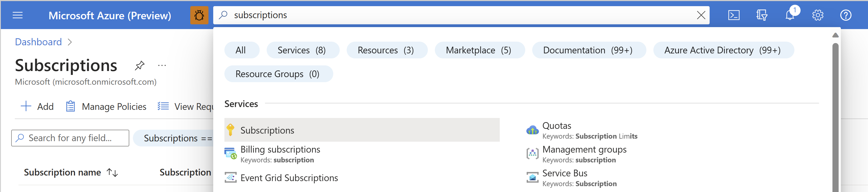
Task: Open Cloud Shell from the top bar
Action: pyautogui.click(x=734, y=15)
